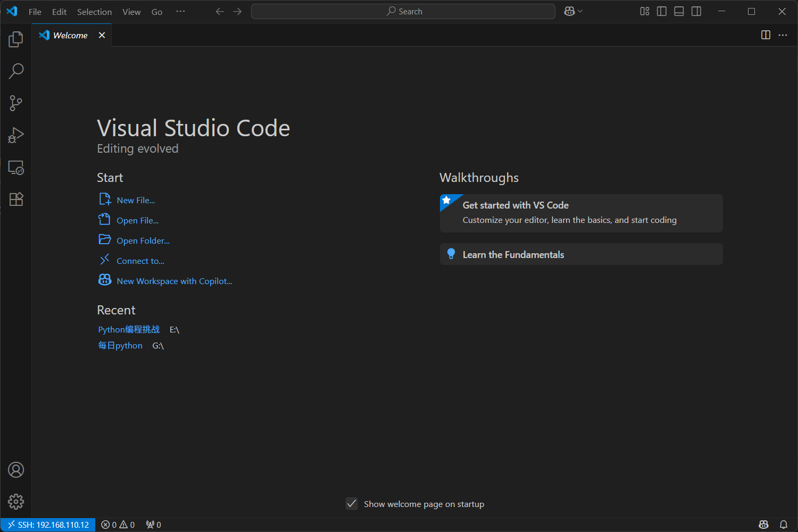Screen dimensions: 798x532
Task: Open the Run and Debug view
Action: tap(16, 135)
